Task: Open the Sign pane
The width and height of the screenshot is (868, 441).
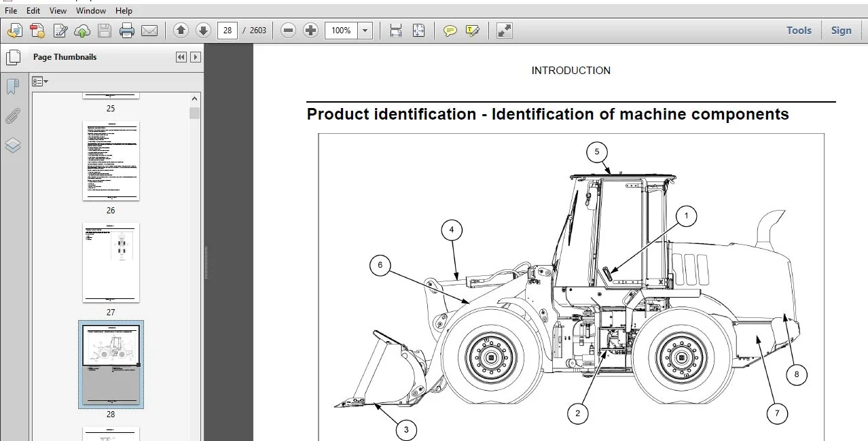Action: tap(841, 31)
